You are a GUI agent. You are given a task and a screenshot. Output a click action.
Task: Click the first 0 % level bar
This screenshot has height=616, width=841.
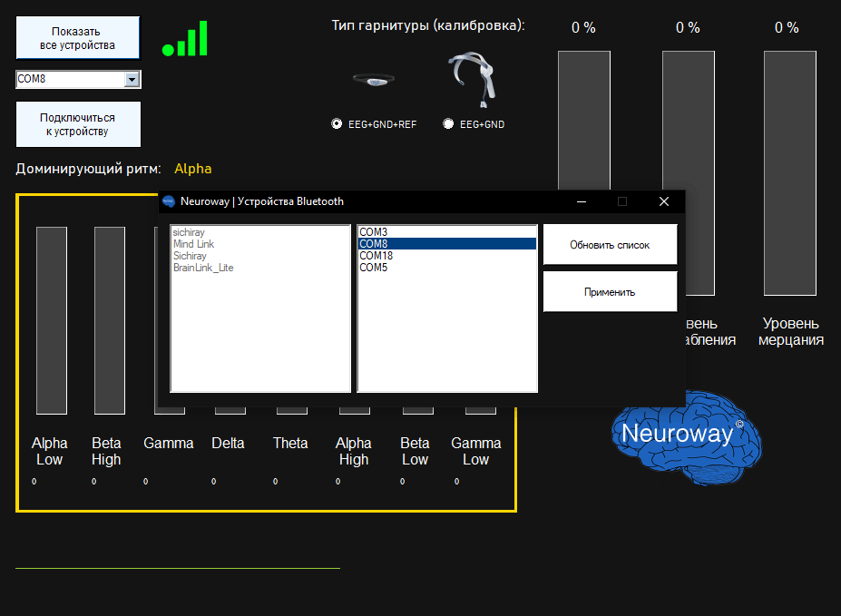click(x=584, y=121)
